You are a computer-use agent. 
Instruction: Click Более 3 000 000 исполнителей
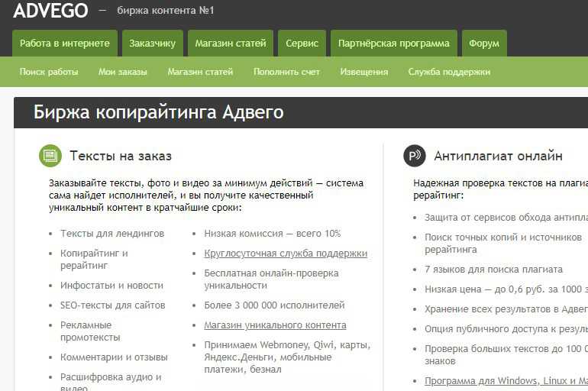pyautogui.click(x=274, y=305)
